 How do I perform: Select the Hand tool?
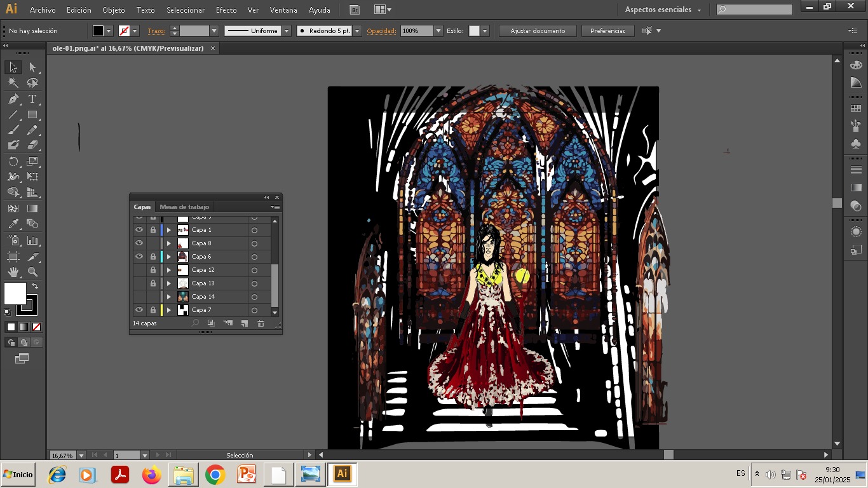click(13, 272)
